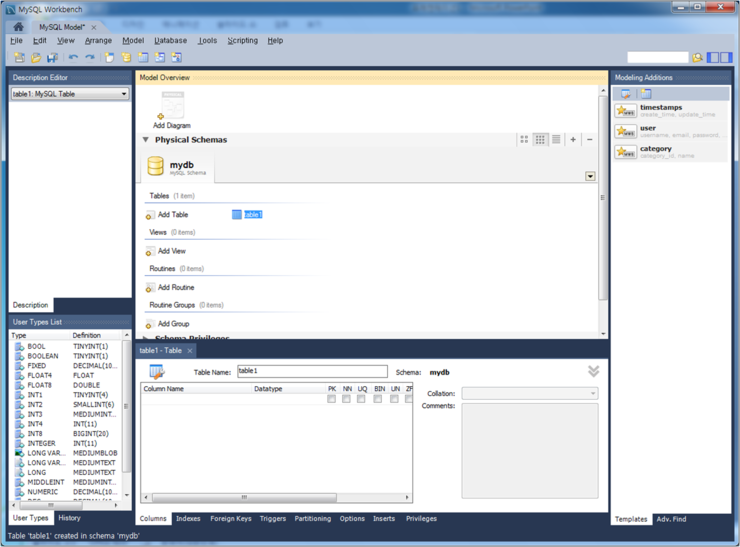
Task: Switch to the Foreign Keys tab
Action: pos(231,518)
